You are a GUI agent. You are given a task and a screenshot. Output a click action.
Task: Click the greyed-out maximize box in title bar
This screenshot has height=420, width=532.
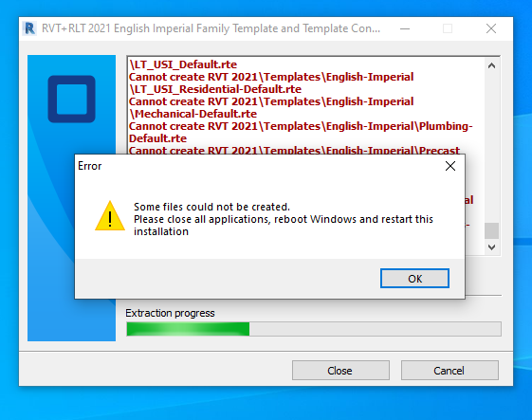[448, 28]
